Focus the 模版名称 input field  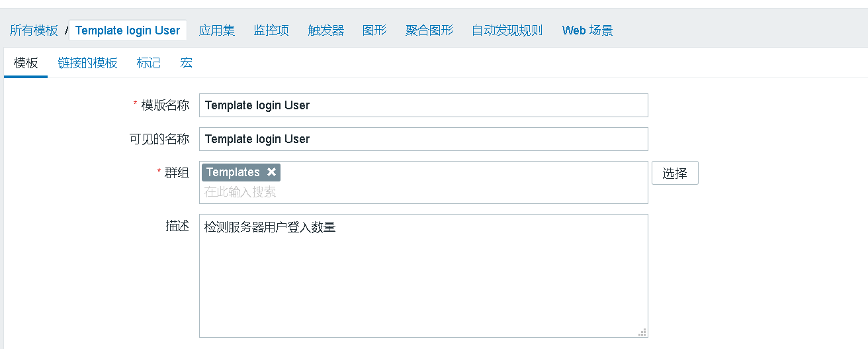[x=423, y=105]
